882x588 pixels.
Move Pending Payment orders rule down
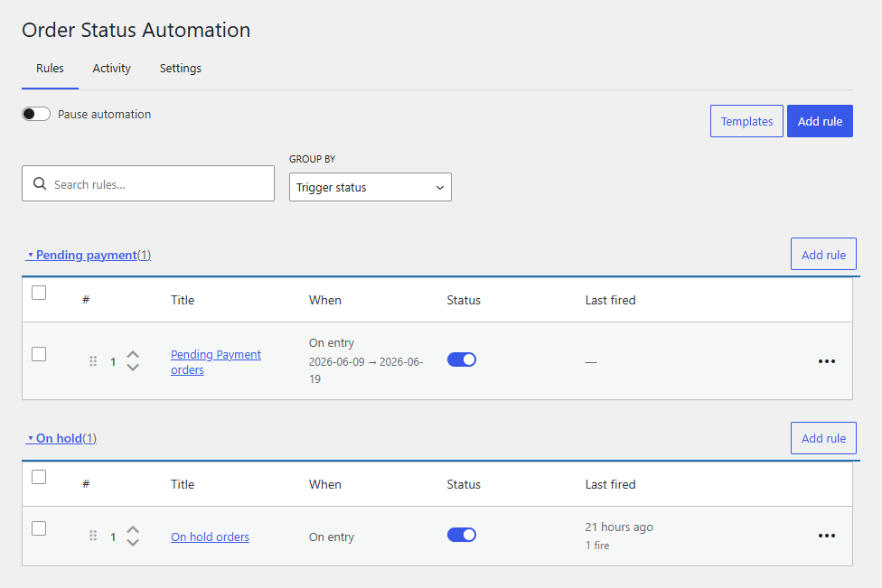click(133, 368)
